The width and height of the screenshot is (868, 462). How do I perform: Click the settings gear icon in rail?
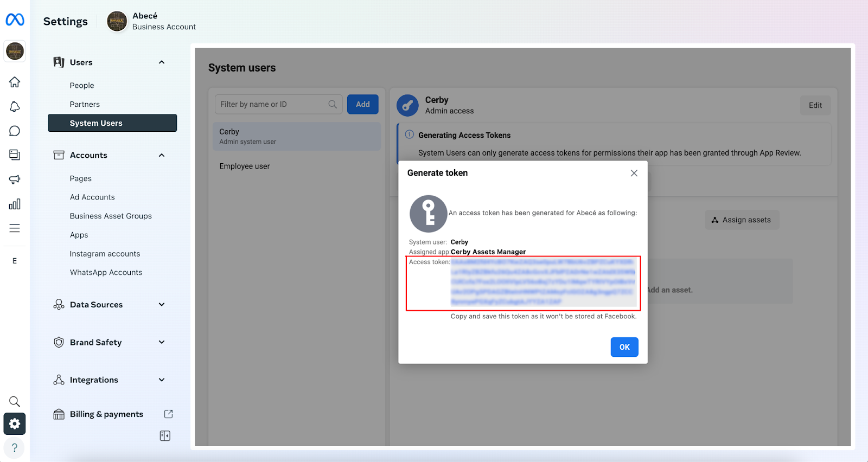click(15, 424)
